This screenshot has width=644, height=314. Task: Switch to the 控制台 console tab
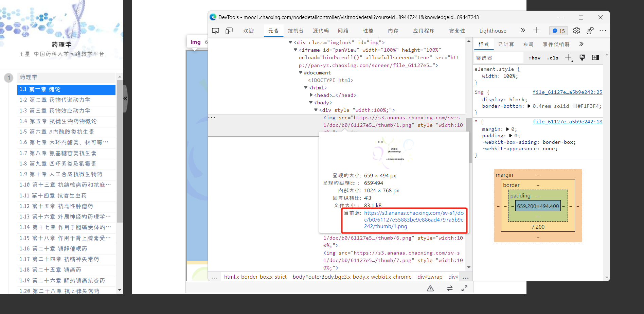[x=296, y=31]
